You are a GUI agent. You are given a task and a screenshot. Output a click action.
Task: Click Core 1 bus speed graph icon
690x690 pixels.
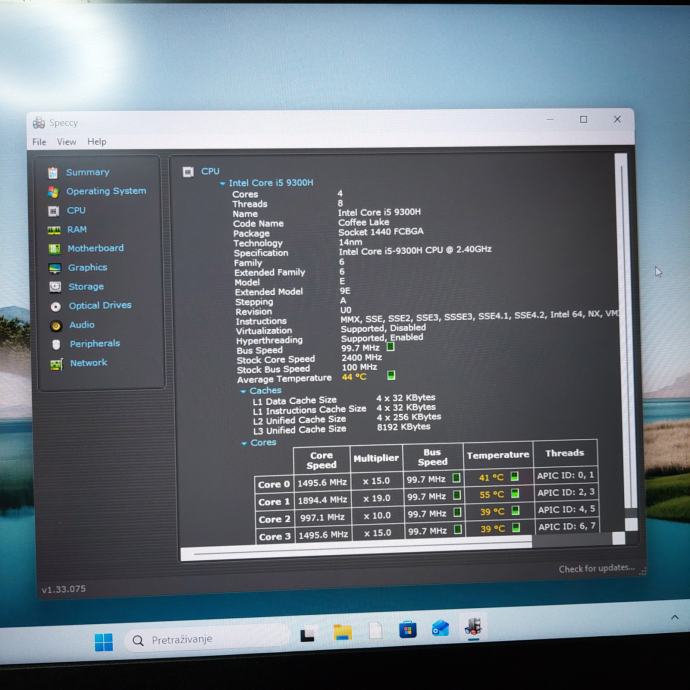point(457,495)
